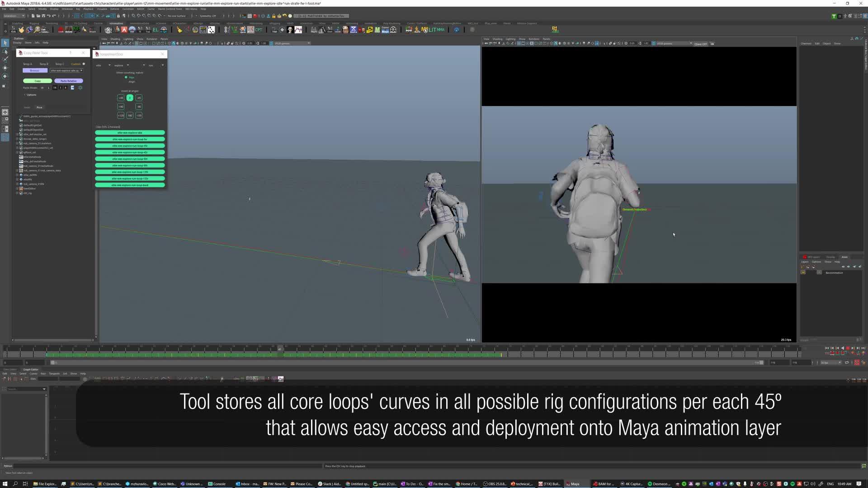Click the CPT shelf icon

259,30
